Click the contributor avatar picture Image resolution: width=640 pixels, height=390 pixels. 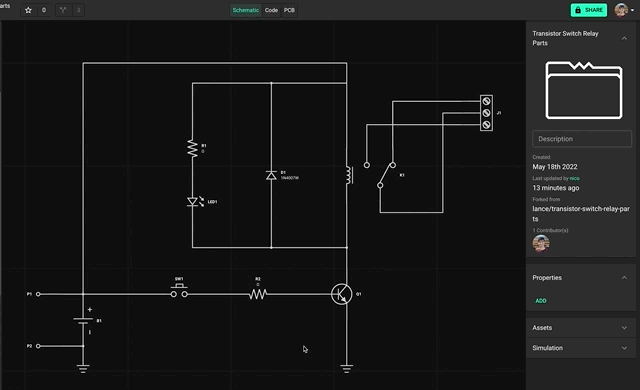541,244
